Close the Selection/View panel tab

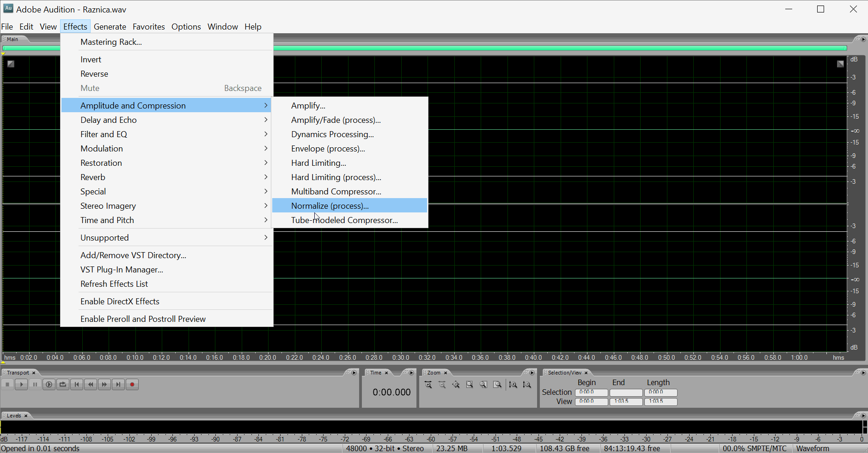click(x=586, y=373)
